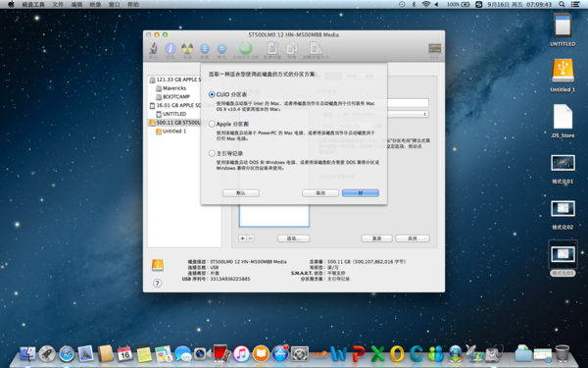Open the Apple menu

(11, 5)
